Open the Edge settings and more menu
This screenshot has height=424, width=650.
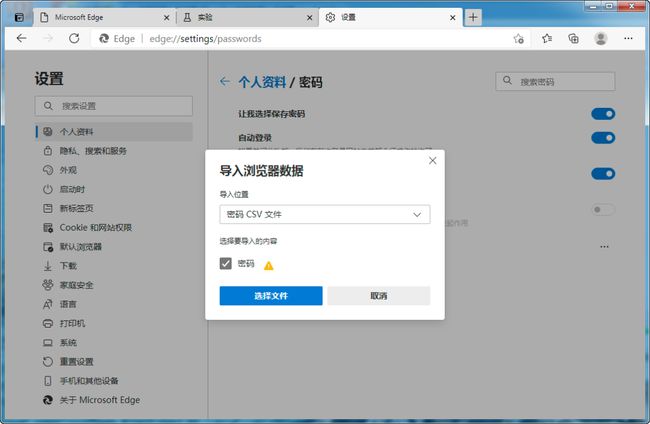pos(628,39)
